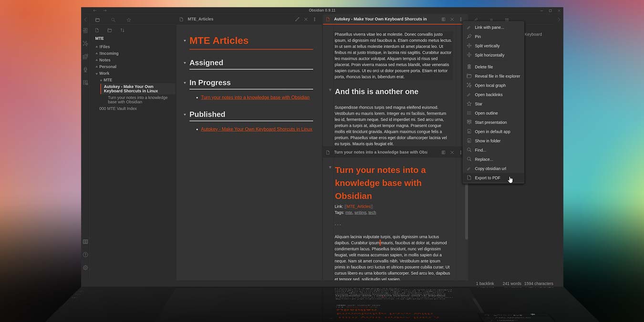Select Export to PDF from the menu
The height and width of the screenshot is (322, 644).
pos(487,177)
